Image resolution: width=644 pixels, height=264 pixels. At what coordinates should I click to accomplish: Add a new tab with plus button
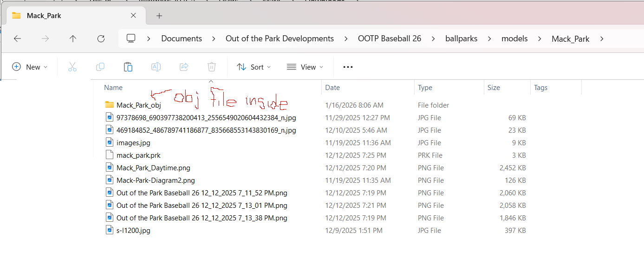[x=159, y=16]
